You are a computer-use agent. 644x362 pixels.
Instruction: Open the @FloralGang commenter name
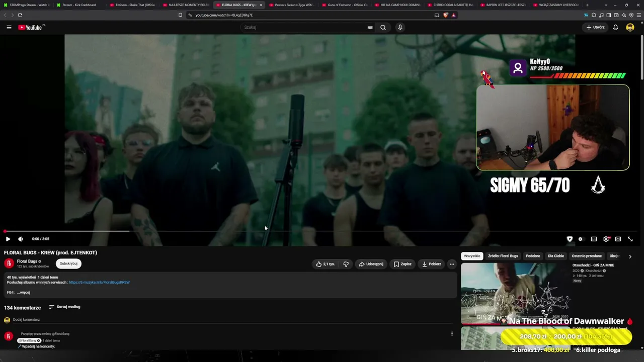tap(28, 341)
